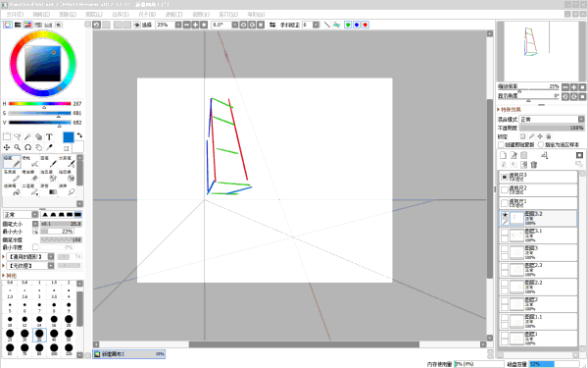Click the undo button in toolbar

[x=96, y=25]
